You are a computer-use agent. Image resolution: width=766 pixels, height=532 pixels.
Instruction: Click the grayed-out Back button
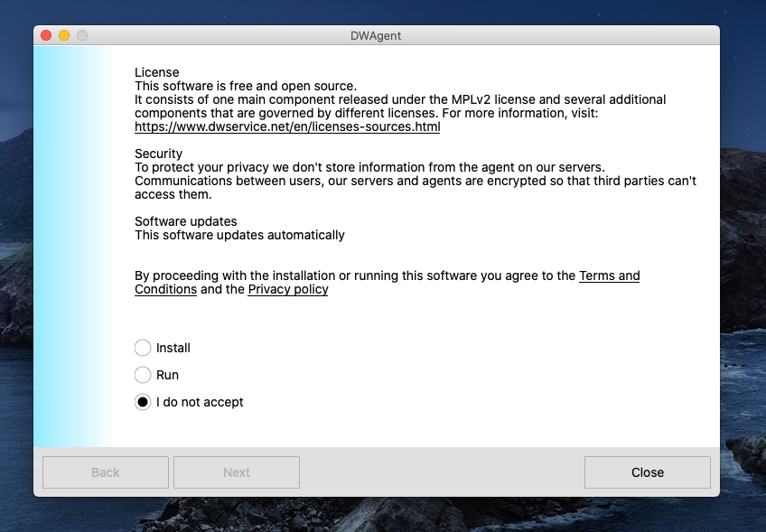click(106, 472)
